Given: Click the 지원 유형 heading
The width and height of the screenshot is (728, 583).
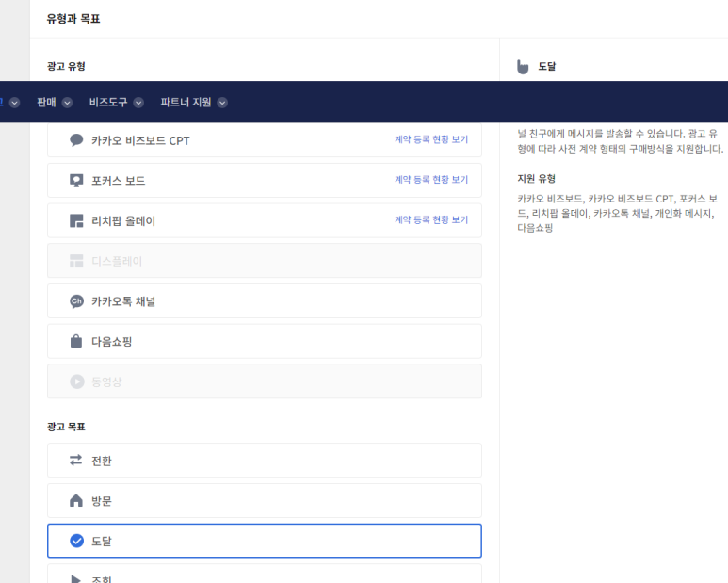Looking at the screenshot, I should 536,178.
